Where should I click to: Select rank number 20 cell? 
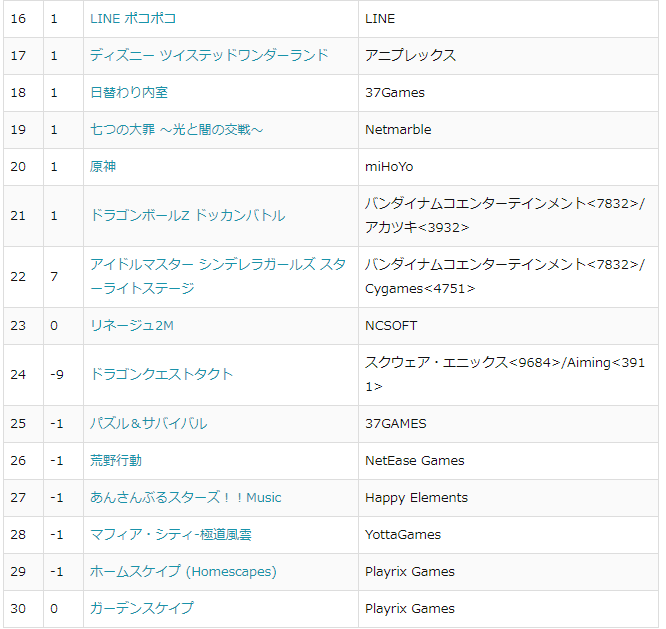tap(23, 166)
